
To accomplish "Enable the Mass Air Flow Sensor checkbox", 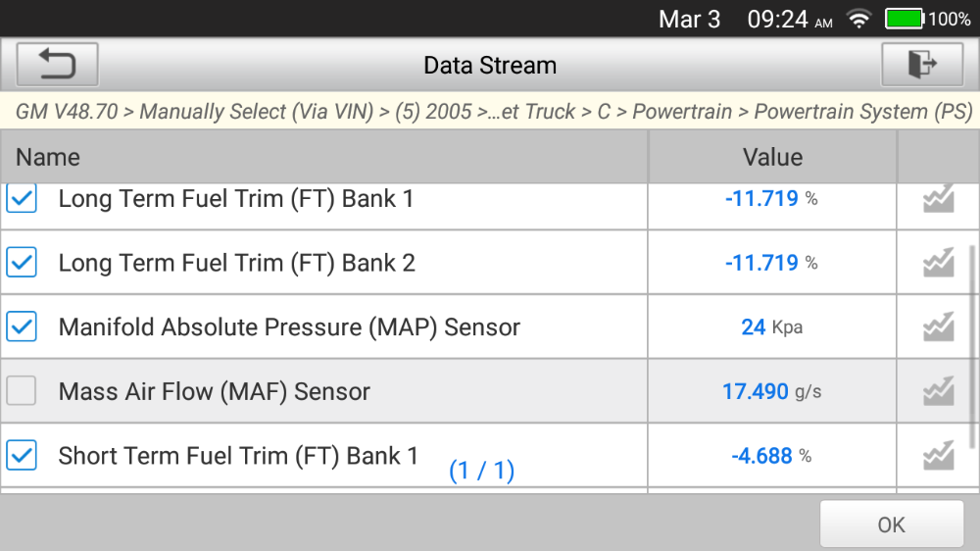I will click(x=22, y=391).
